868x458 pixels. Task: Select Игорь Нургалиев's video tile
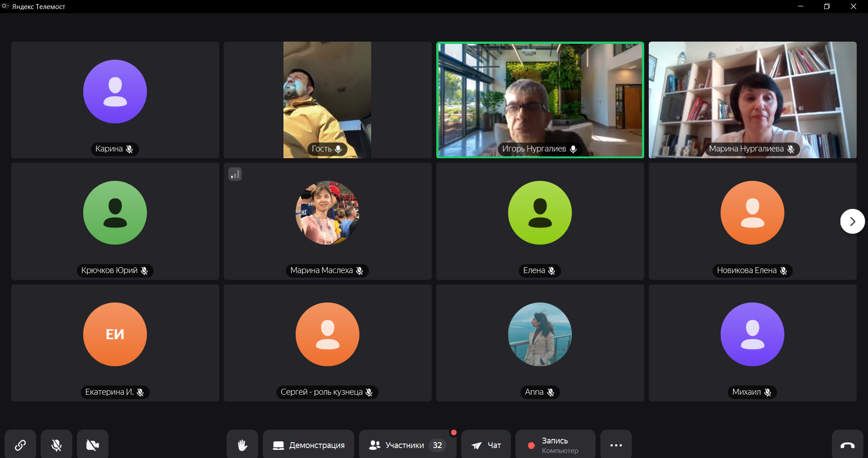(x=540, y=99)
